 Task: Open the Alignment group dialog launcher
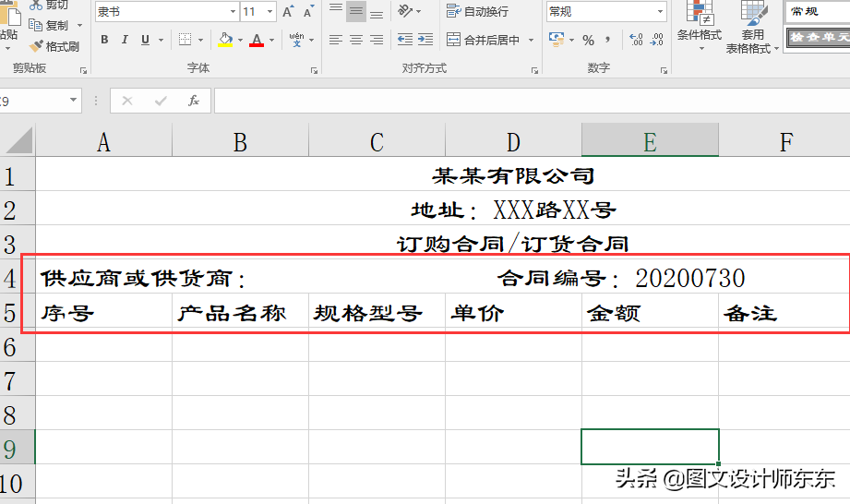[534, 70]
